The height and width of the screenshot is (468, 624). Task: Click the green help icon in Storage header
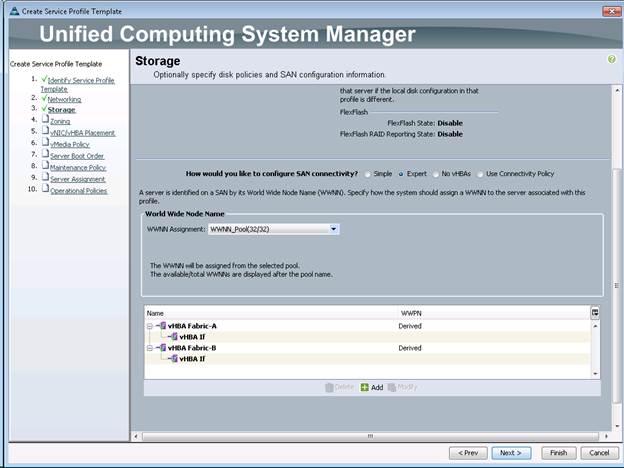pos(612,59)
